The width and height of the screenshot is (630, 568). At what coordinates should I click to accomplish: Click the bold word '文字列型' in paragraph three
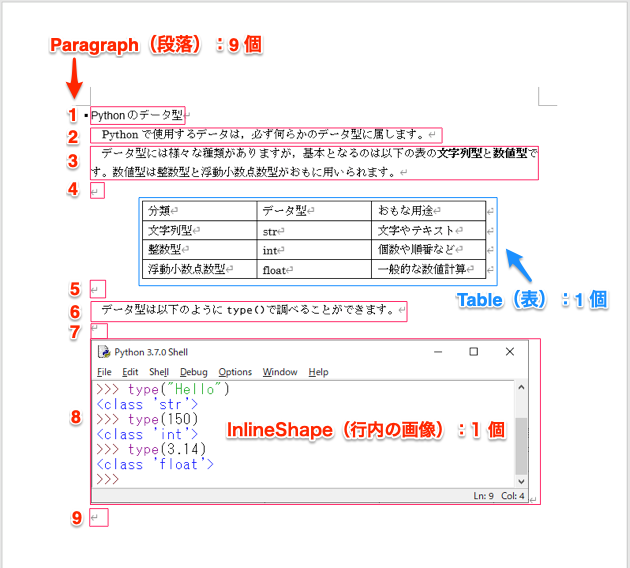click(x=459, y=153)
